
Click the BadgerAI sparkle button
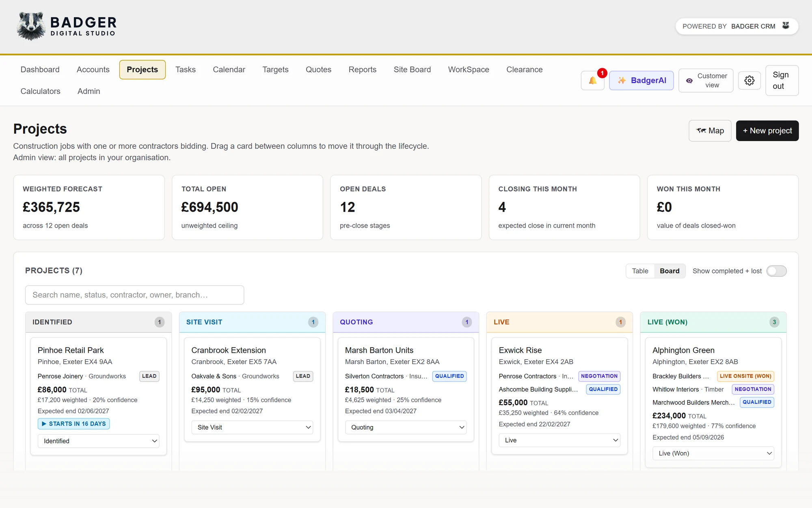(641, 80)
